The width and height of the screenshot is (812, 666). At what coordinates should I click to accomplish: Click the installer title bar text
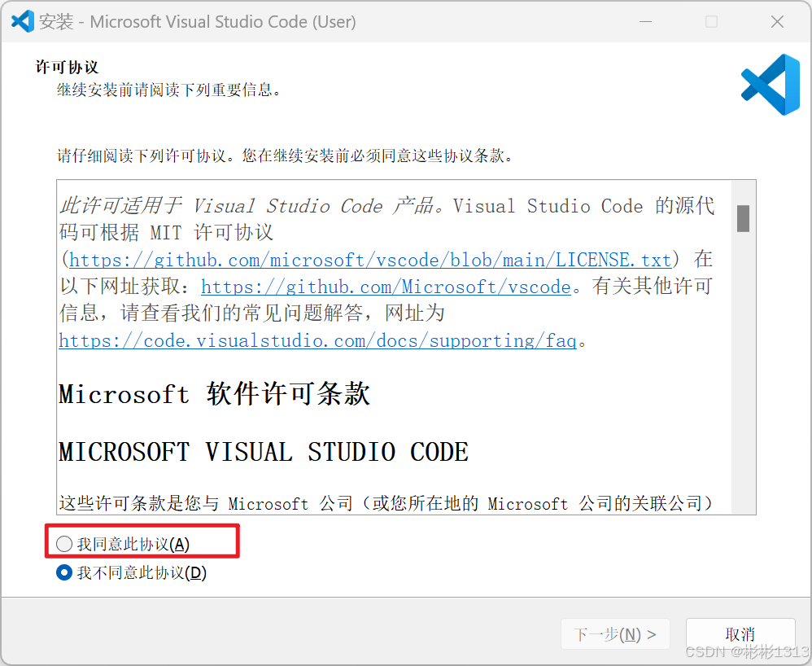[x=197, y=22]
